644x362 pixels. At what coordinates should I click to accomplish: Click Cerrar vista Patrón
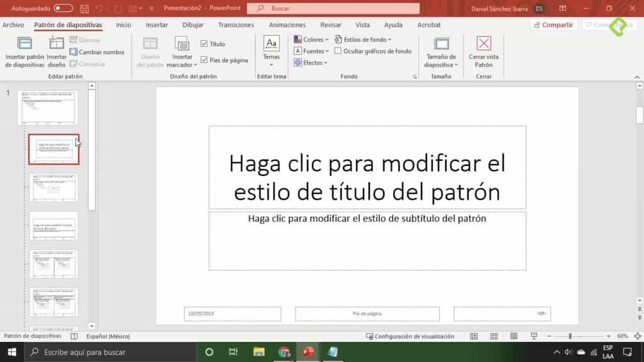[x=484, y=52]
